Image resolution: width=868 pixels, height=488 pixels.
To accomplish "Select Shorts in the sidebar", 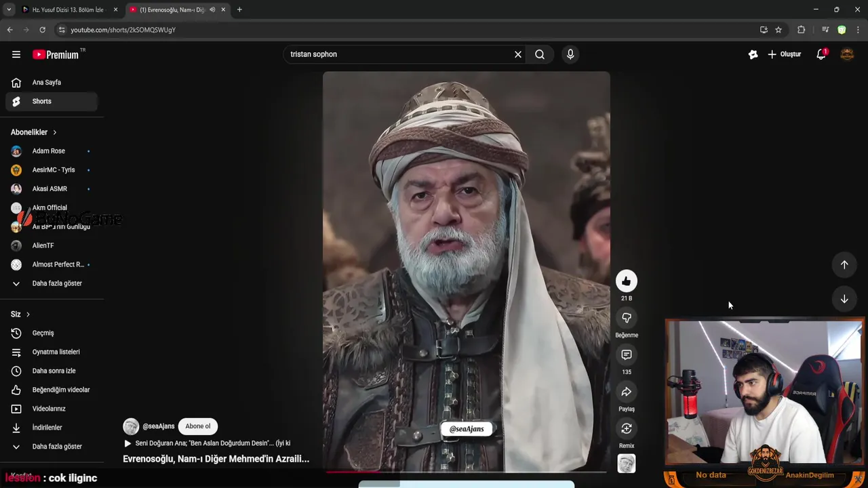I will 52,102.
